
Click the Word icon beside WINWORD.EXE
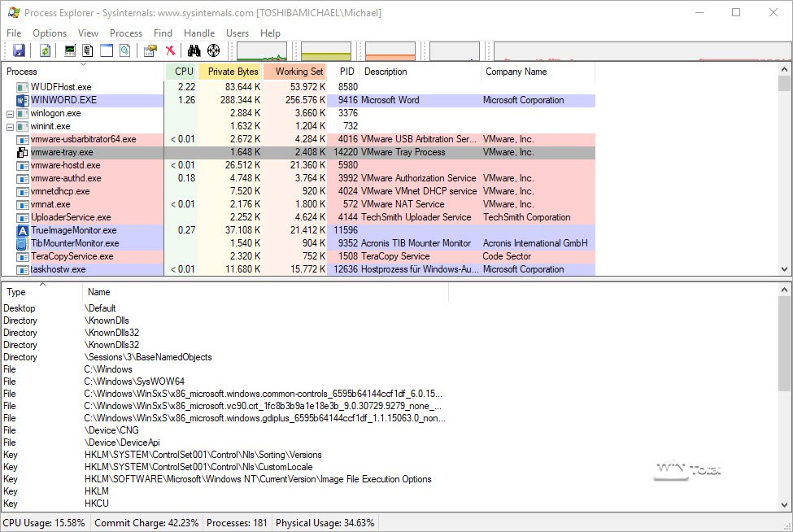coord(22,100)
